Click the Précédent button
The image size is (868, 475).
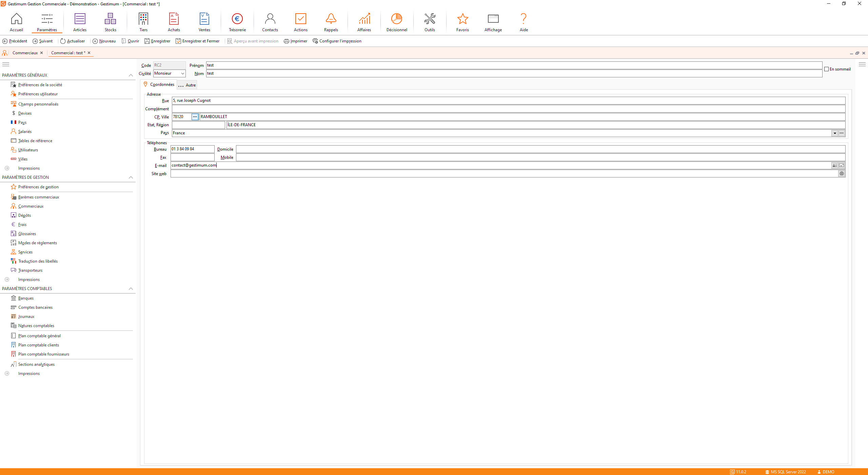pyautogui.click(x=15, y=41)
